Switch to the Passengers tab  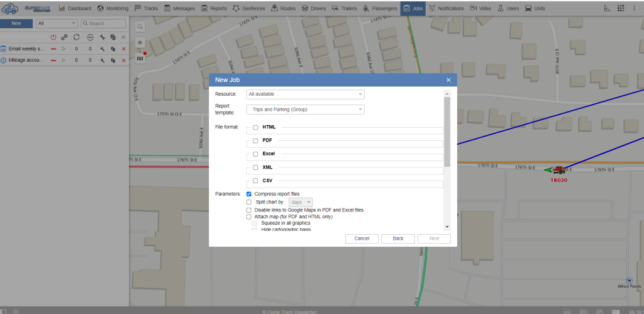[x=380, y=8]
